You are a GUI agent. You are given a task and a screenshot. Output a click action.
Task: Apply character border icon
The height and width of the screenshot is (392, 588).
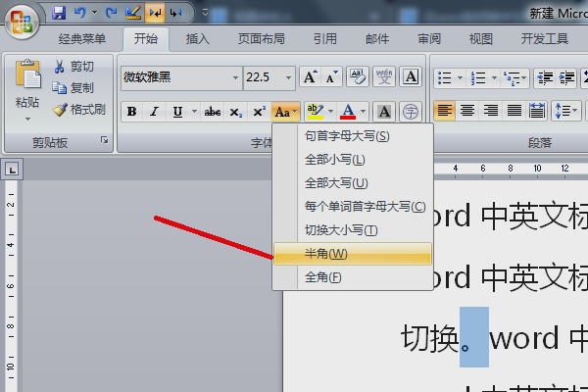pyautogui.click(x=411, y=76)
